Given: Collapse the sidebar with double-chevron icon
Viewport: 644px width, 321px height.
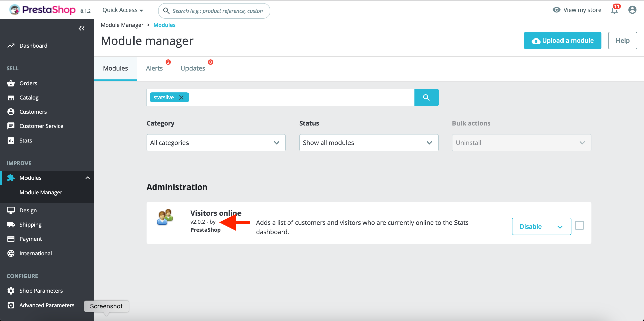Looking at the screenshot, I should tap(82, 29).
